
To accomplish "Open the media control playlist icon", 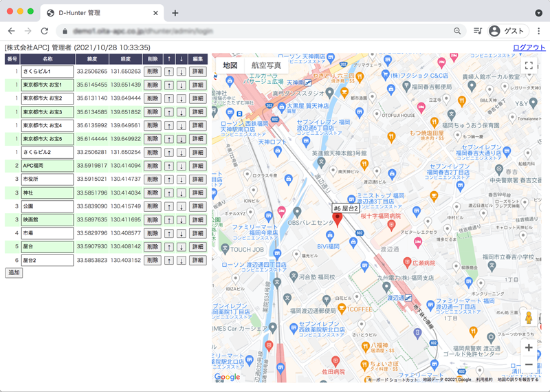I will point(477,31).
